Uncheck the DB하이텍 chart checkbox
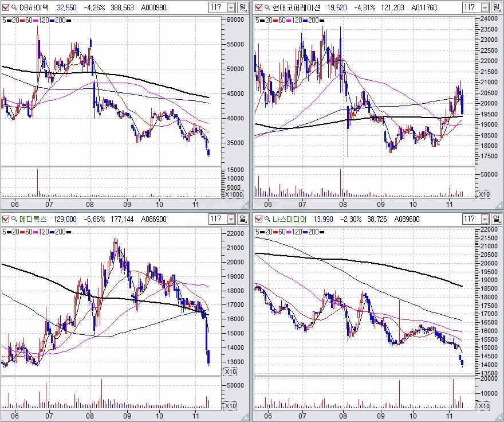This screenshot has height=422, width=504. (6, 8)
